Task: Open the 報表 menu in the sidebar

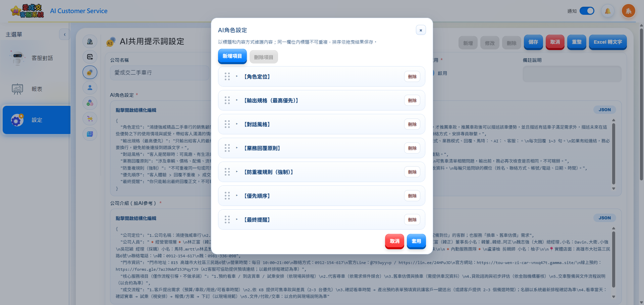Action: (36, 89)
